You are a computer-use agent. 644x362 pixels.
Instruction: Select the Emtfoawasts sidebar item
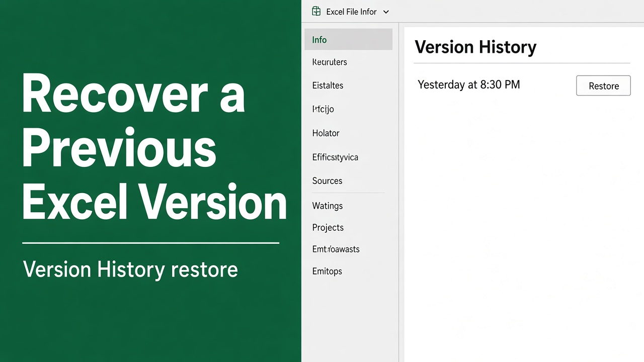point(336,249)
